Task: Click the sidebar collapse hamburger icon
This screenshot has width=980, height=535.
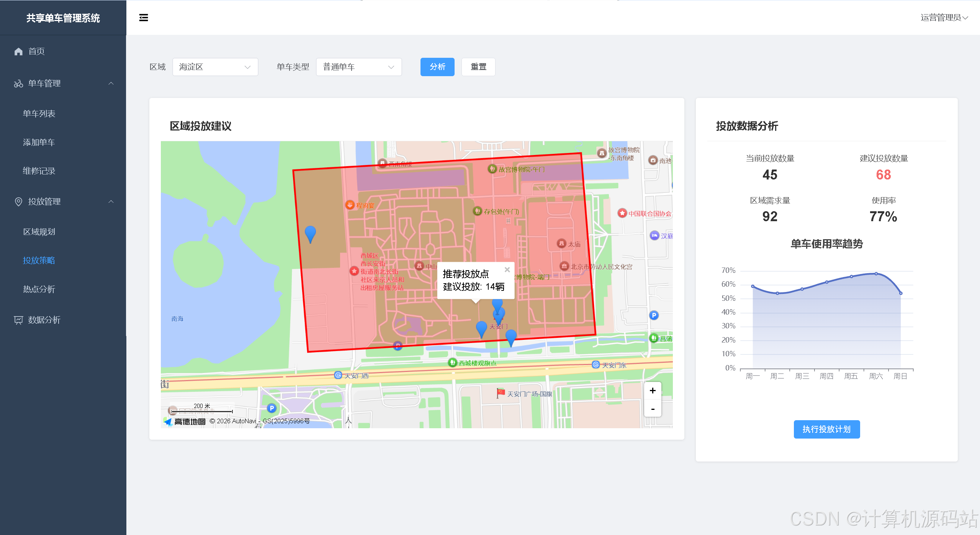Action: pyautogui.click(x=144, y=18)
